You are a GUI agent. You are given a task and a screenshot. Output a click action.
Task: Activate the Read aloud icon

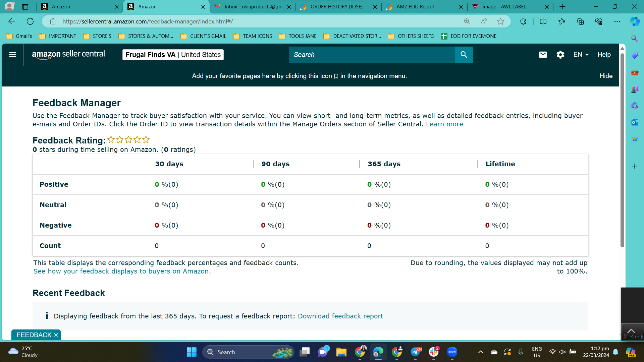pyautogui.click(x=484, y=21)
